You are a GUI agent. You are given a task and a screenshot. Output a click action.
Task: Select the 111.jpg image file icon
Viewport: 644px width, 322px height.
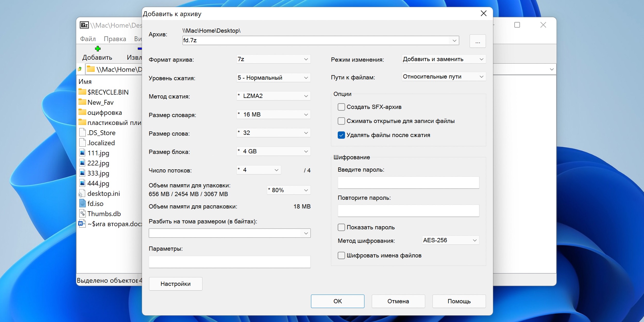point(82,153)
